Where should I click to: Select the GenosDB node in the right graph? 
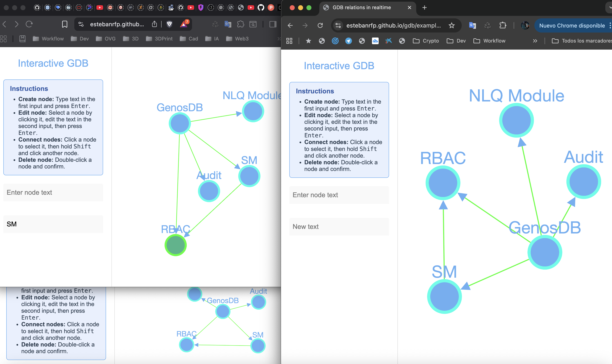point(545,251)
